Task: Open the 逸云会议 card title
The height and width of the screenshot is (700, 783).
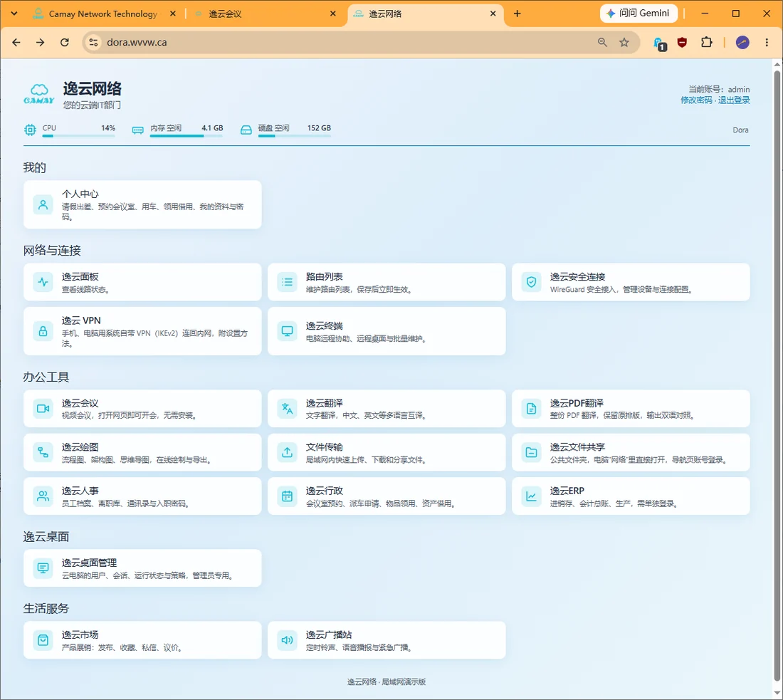Action: (80, 403)
